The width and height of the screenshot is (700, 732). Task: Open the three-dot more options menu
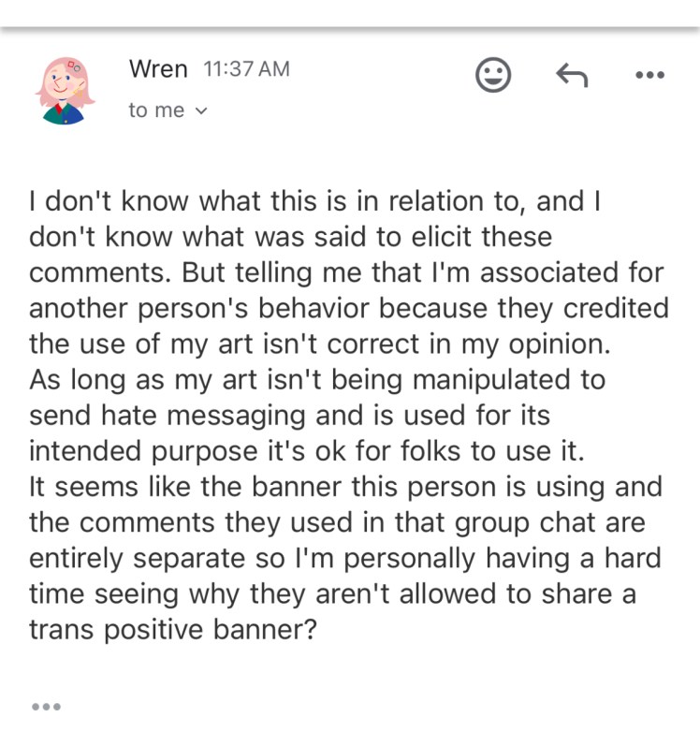[x=649, y=76]
